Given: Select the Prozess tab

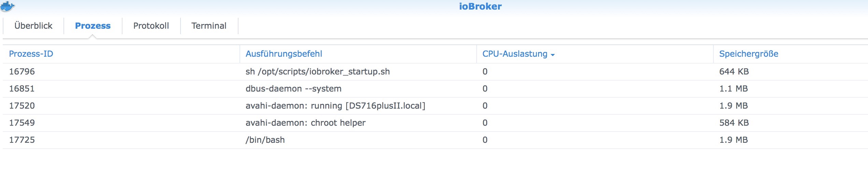Looking at the screenshot, I should point(93,26).
